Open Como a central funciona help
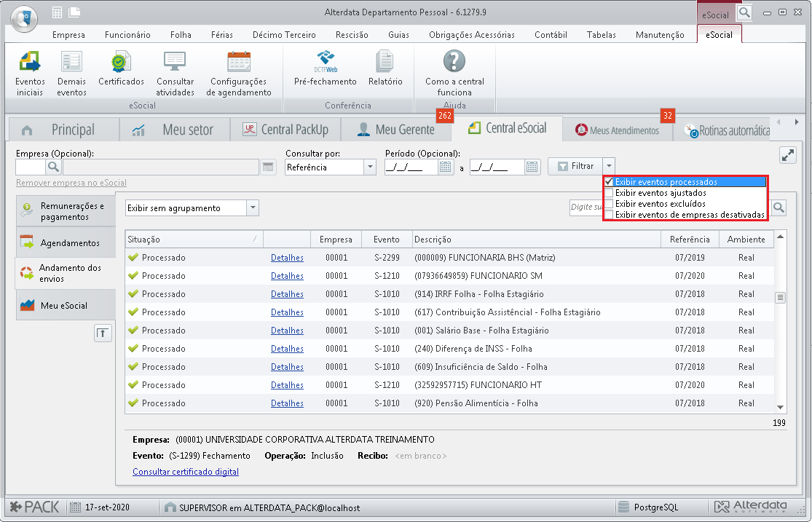Viewport: 812px width, 522px height. pos(454,74)
